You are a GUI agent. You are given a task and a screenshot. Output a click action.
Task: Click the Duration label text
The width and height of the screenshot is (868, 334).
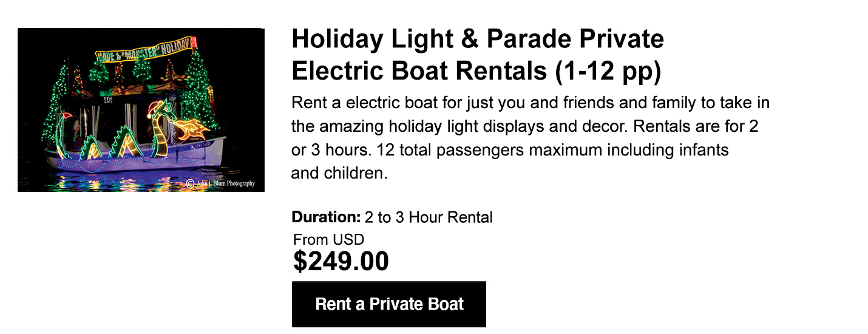coord(327,217)
